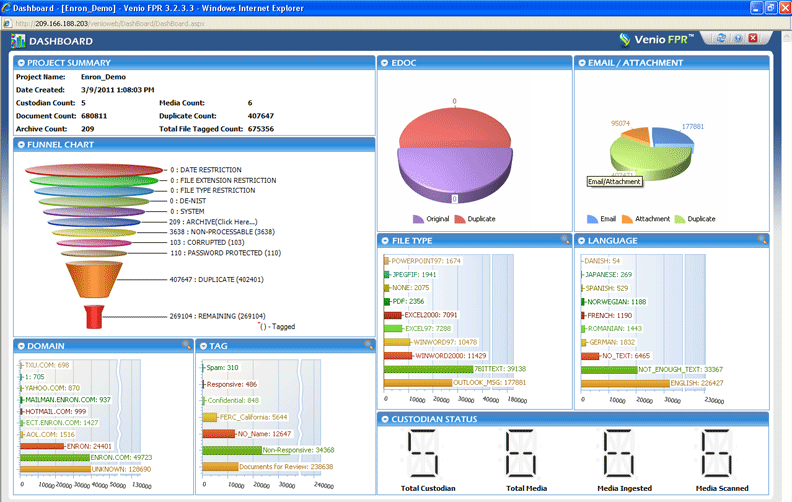The image size is (792, 502).
Task: Click the refresh icon in dashboard toolbar
Action: [x=721, y=38]
